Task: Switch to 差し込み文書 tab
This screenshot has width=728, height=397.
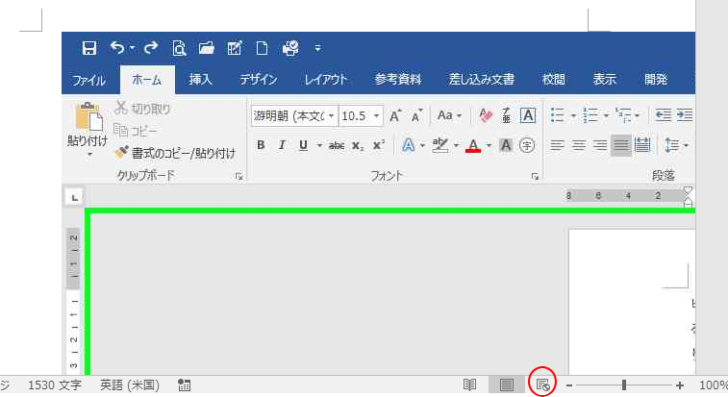Action: 481,79
